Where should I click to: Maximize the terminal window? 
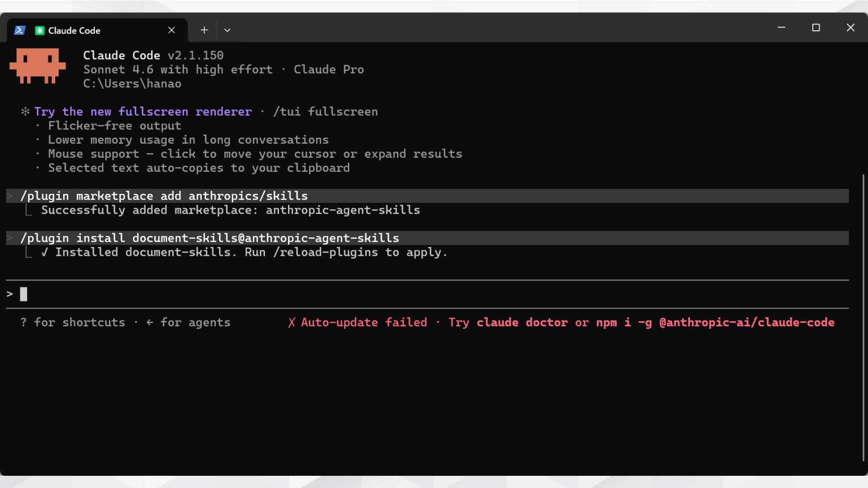coord(816,28)
